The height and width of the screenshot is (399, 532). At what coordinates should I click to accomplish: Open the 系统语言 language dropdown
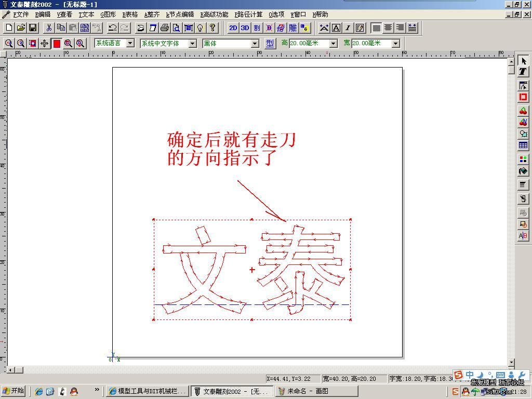[130, 43]
